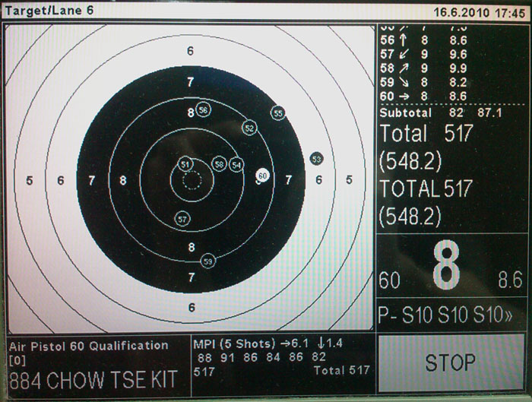This screenshot has height=402, width=532.
Task: Click series score 91
Action: [228, 357]
